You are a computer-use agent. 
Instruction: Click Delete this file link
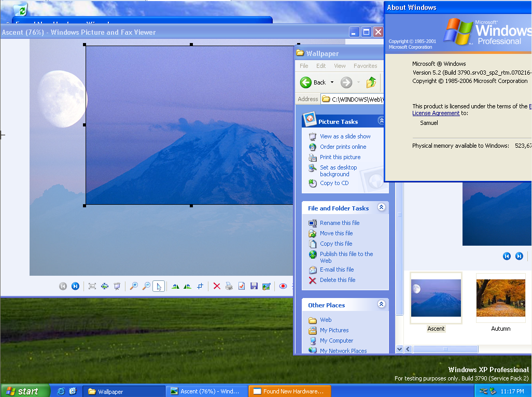[338, 280]
